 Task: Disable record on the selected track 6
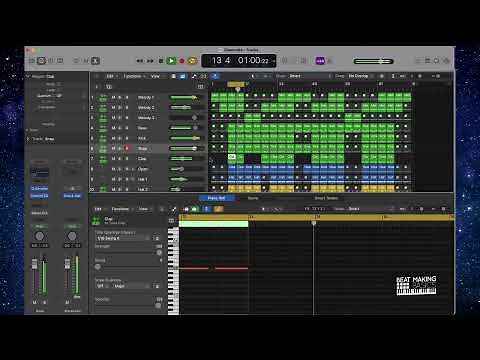[x=127, y=148]
